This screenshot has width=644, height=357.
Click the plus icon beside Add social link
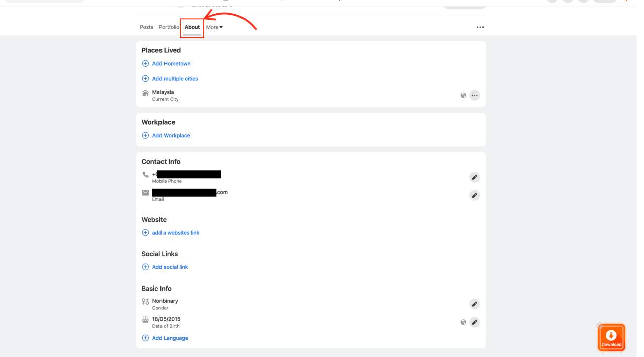[145, 267]
